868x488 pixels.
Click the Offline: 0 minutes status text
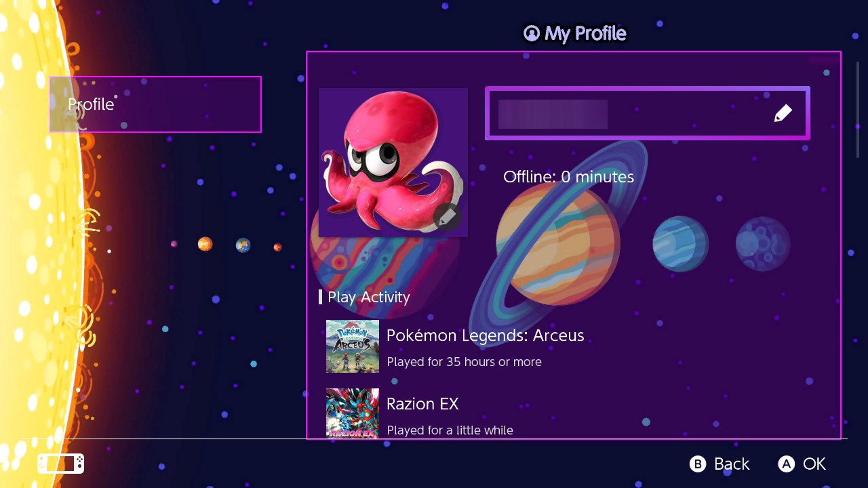pyautogui.click(x=568, y=177)
